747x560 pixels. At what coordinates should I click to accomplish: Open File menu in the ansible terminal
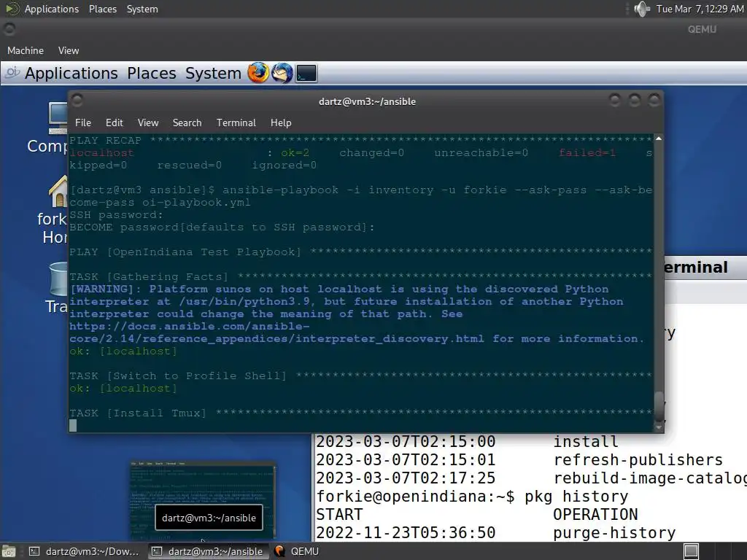[x=83, y=122]
